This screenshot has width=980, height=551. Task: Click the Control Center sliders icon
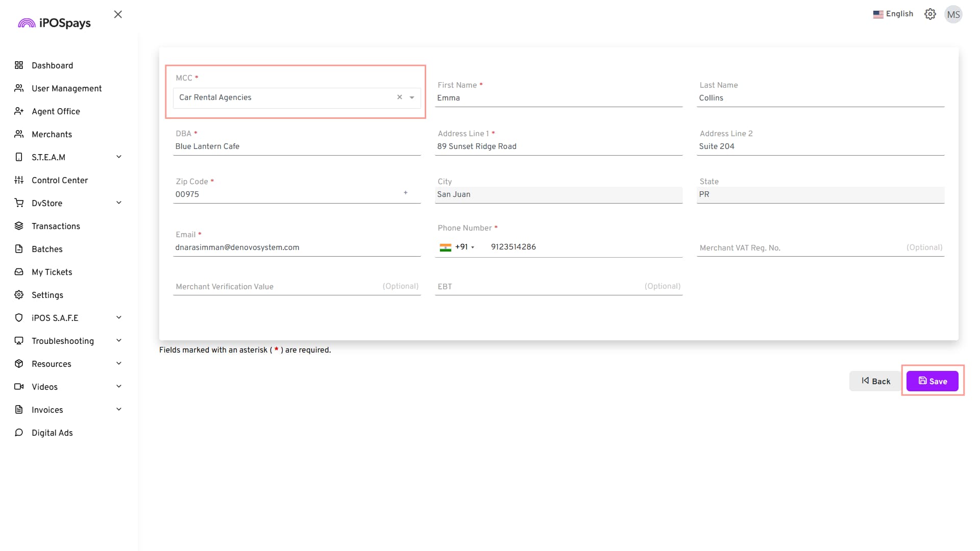(x=19, y=180)
